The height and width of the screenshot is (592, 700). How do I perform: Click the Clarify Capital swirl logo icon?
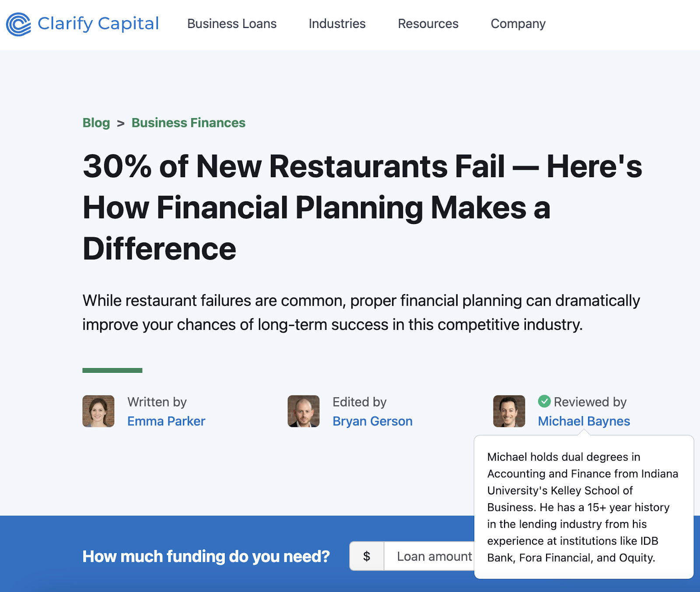click(18, 24)
